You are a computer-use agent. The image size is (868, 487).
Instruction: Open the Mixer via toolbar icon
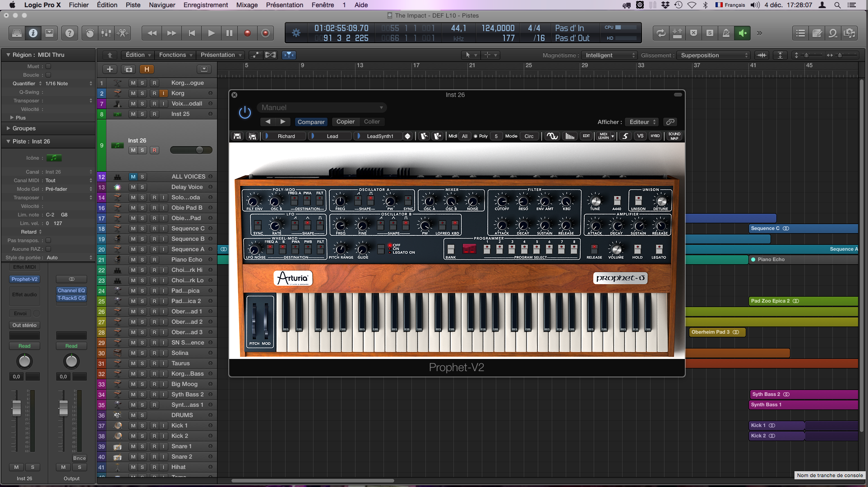point(106,33)
